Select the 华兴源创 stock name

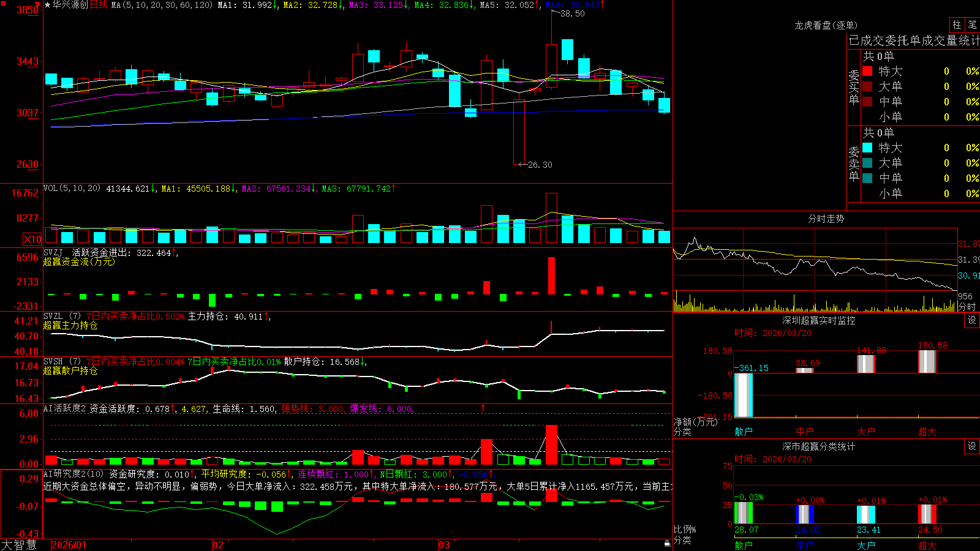point(70,5)
